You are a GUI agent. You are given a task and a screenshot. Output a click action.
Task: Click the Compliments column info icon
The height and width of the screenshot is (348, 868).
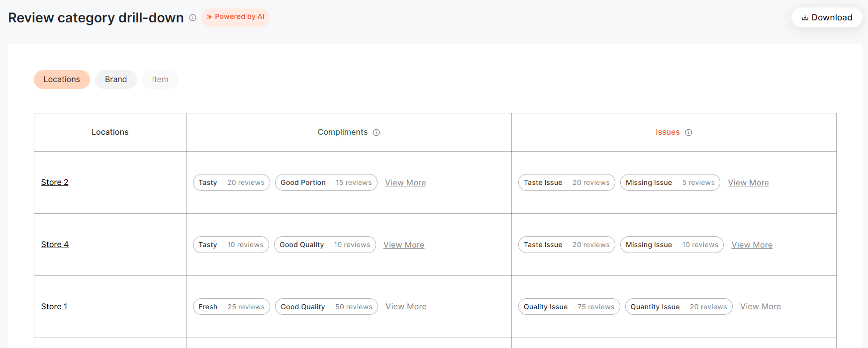click(x=377, y=132)
